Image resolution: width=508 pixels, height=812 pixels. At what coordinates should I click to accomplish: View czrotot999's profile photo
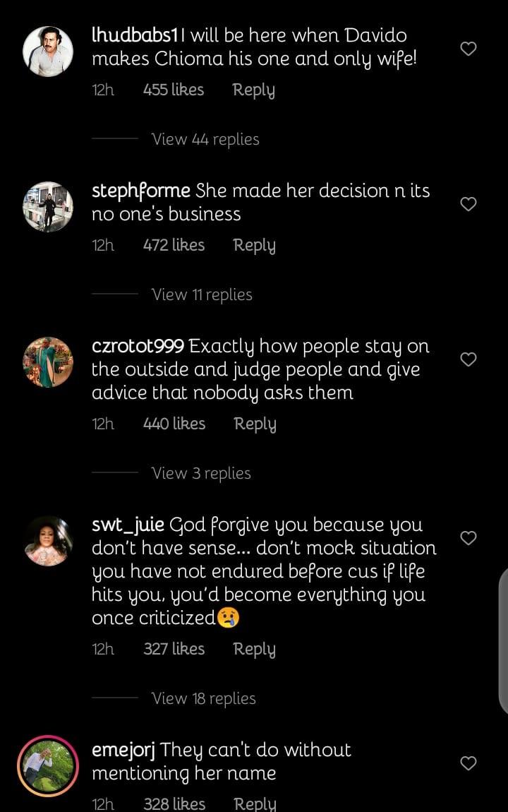[x=48, y=362]
